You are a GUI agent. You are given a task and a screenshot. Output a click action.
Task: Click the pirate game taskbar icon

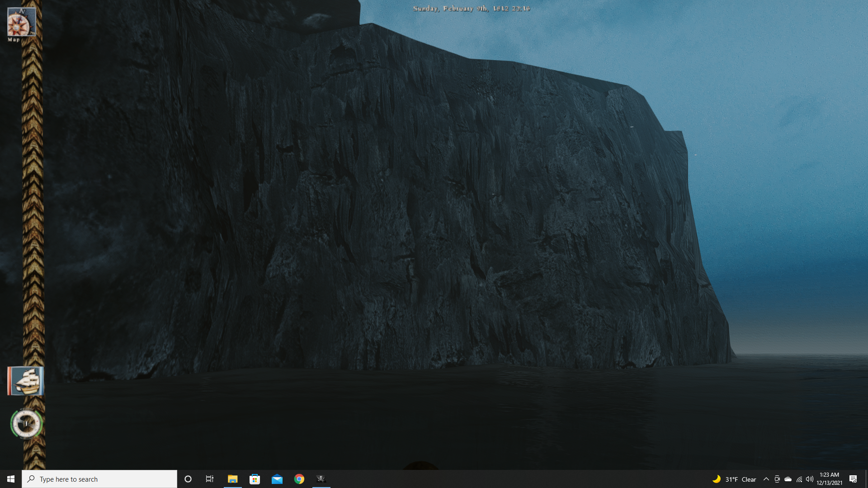[x=321, y=479]
